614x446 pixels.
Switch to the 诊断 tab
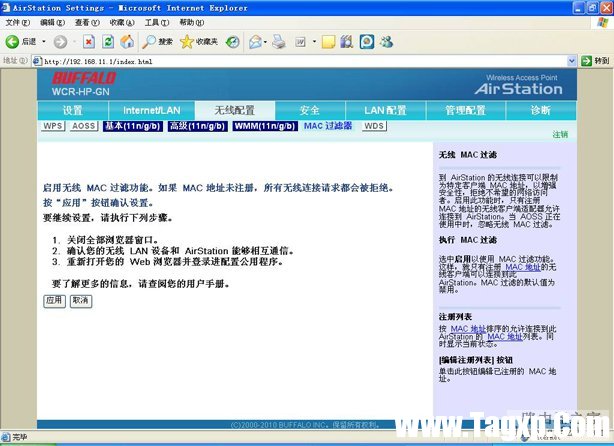click(x=541, y=110)
